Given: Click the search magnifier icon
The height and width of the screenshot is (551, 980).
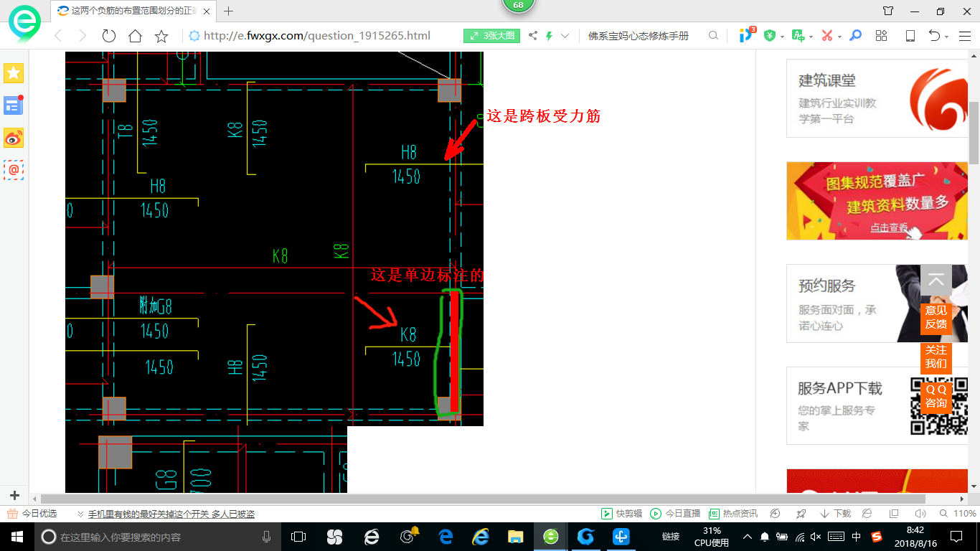Looking at the screenshot, I should click(x=713, y=35).
